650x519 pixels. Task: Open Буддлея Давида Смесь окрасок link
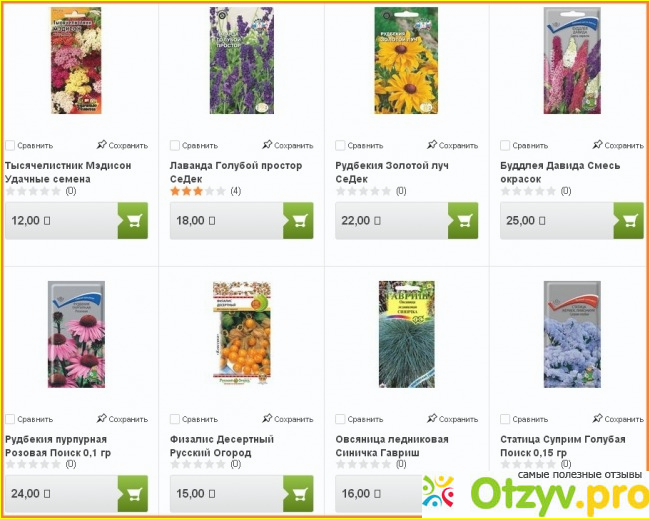click(560, 172)
